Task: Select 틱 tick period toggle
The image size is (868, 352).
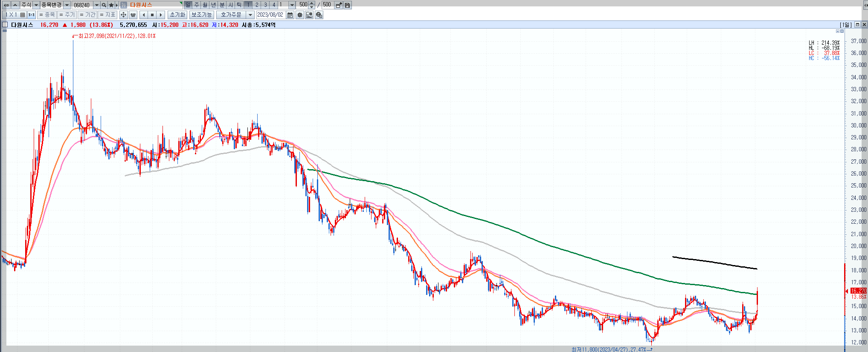Action: pos(239,5)
